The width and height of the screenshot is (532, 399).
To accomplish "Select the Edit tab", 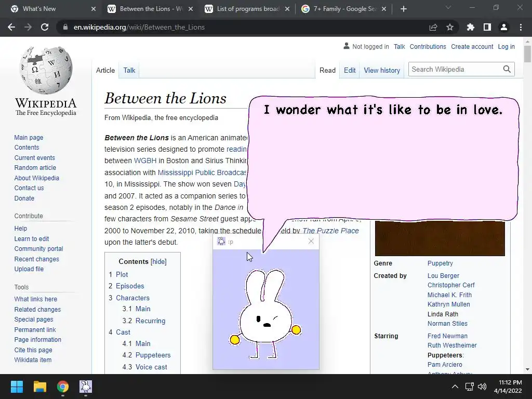I will click(350, 70).
